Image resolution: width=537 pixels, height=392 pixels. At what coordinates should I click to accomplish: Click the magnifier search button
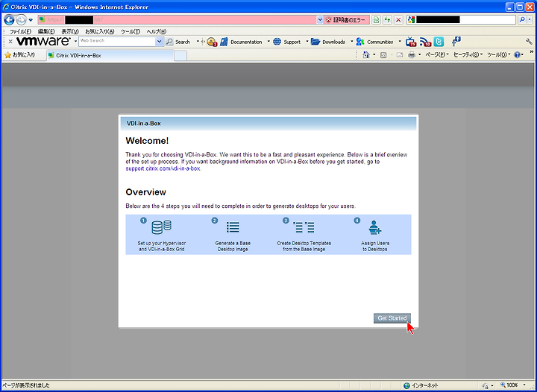pos(521,20)
